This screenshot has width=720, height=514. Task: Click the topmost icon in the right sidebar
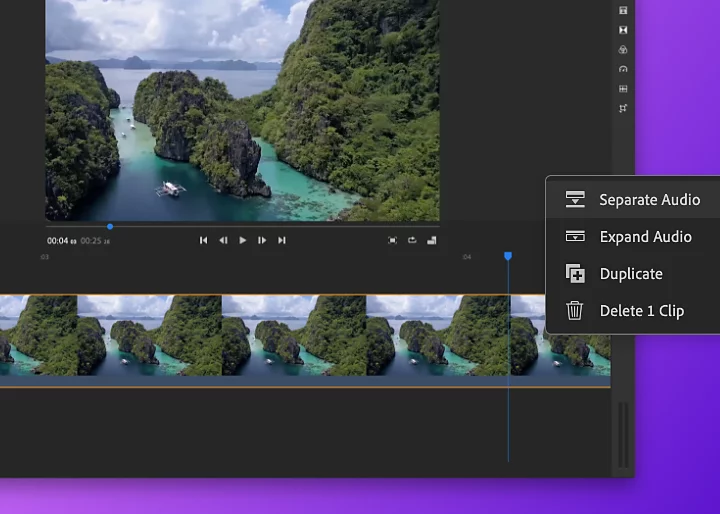point(623,10)
